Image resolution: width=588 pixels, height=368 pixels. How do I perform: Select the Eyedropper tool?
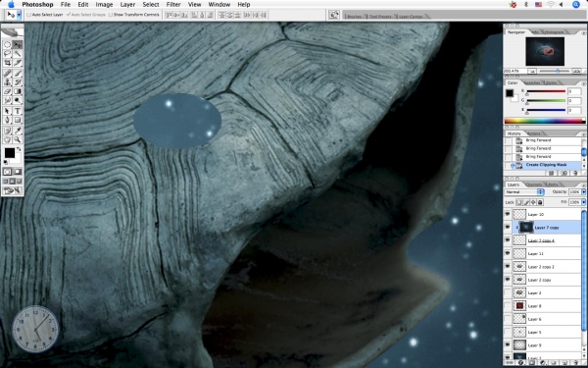click(x=18, y=131)
